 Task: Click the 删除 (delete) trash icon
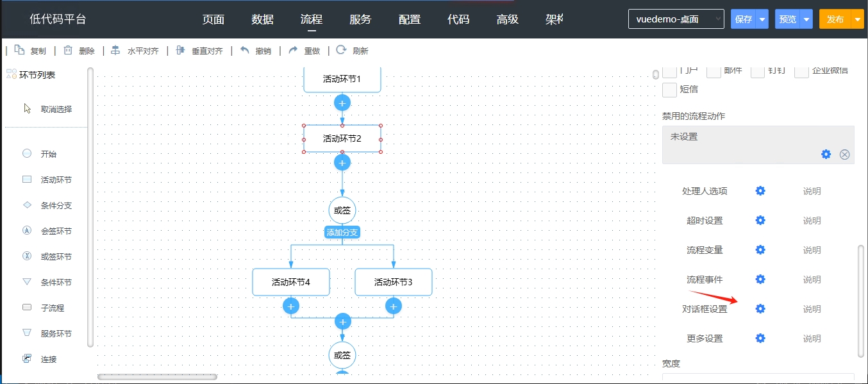(x=68, y=51)
